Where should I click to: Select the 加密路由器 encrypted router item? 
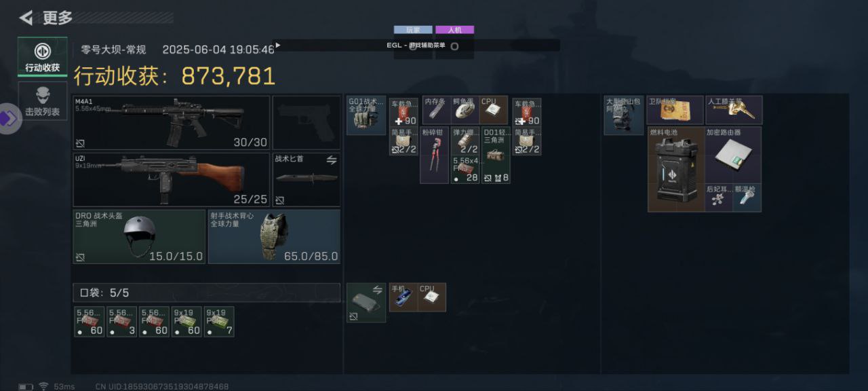(733, 155)
